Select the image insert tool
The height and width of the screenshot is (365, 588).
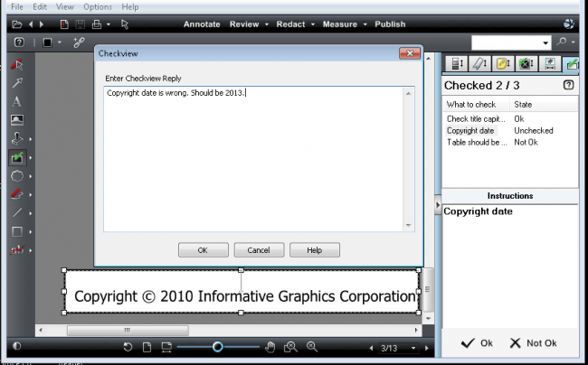[x=17, y=120]
